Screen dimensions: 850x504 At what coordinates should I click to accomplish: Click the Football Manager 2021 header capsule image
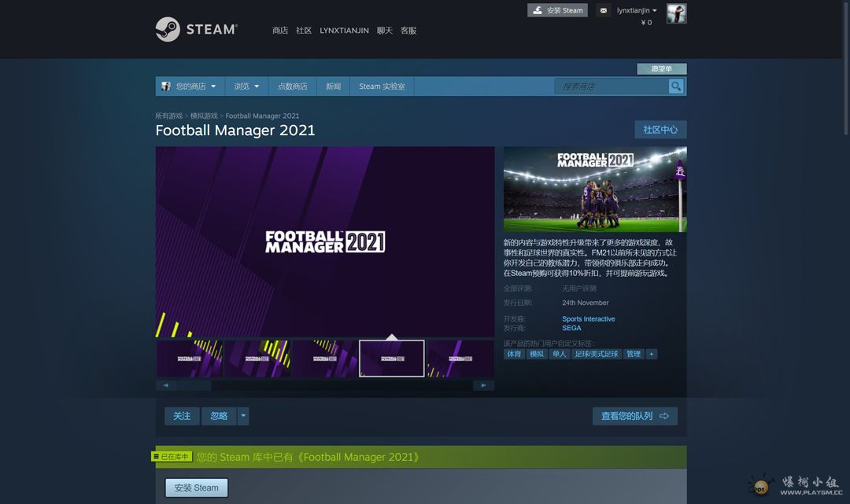pyautogui.click(x=595, y=189)
